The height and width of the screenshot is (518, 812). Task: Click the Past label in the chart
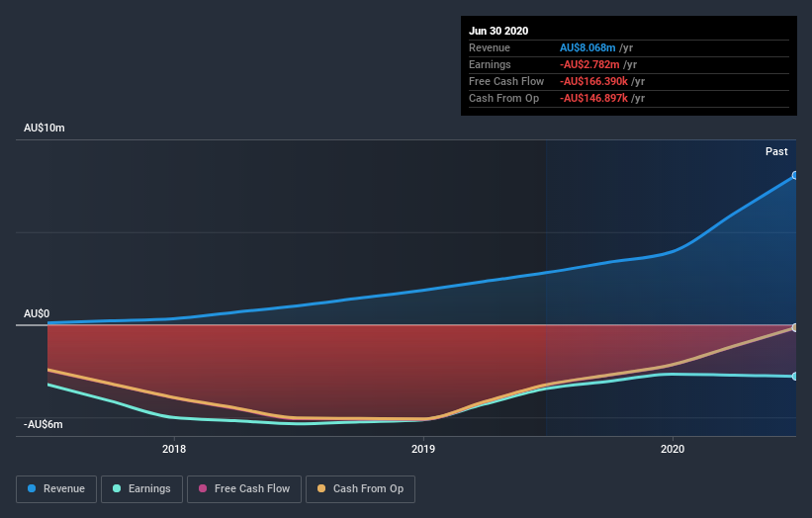tap(776, 151)
